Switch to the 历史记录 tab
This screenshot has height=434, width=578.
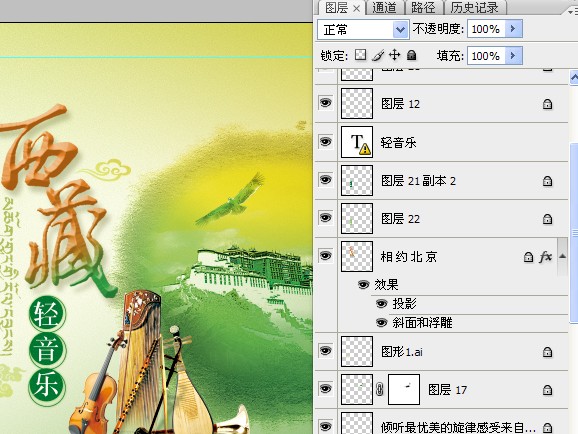click(x=474, y=7)
